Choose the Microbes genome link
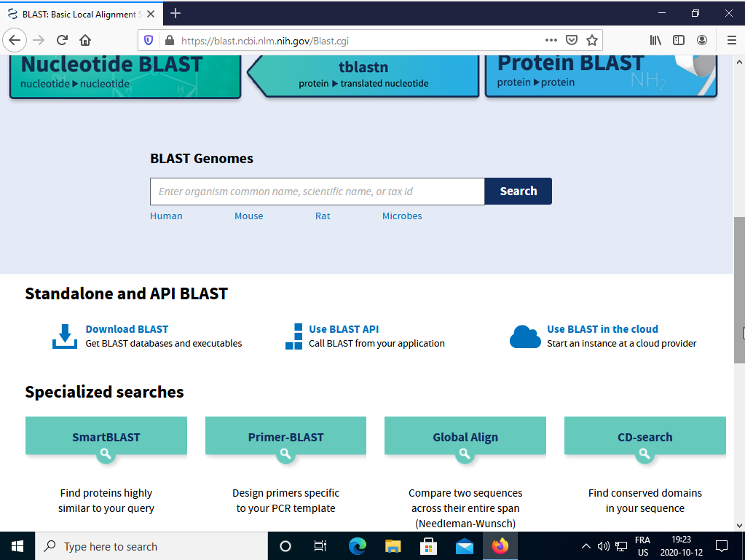Screen dimensions: 745x560 [x=402, y=216]
